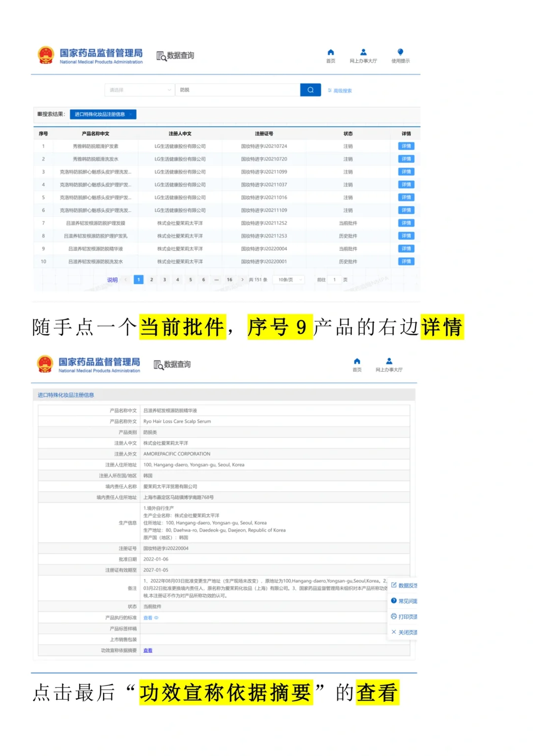Click the detail page heading 进口特殊化妆品注册信息

[x=66, y=395]
